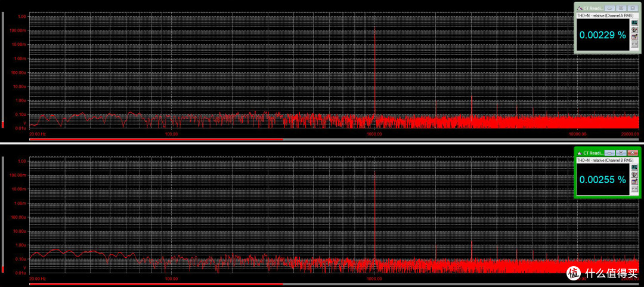Click 1000.00 frequency label on bottom graph
644x287 pixels.
374,279
